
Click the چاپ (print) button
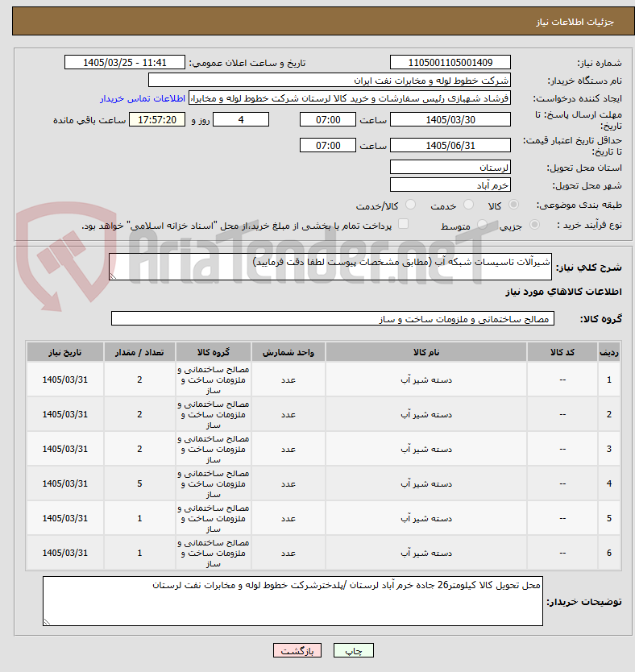tap(354, 650)
